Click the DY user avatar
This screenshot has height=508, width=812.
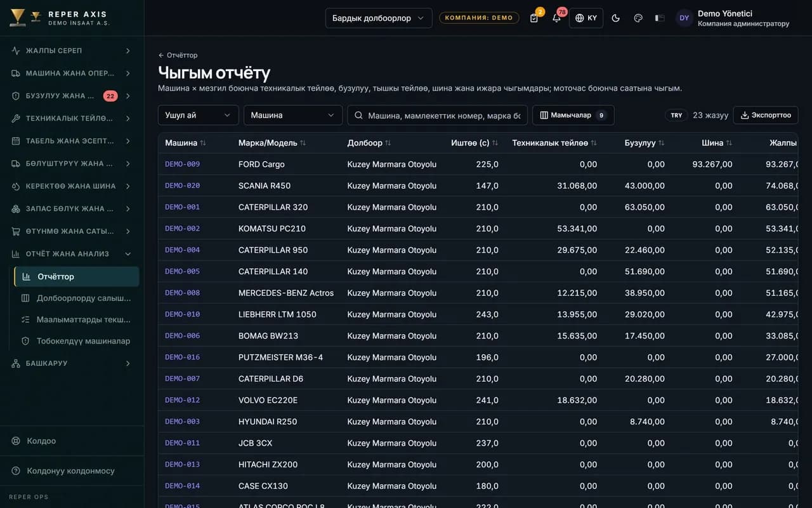684,18
